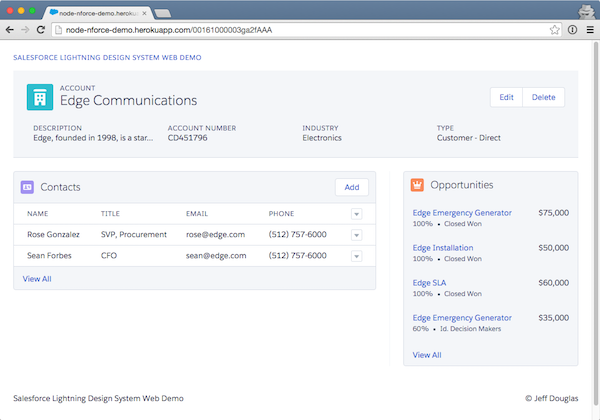This screenshot has height=420, width=600.
Task: Bookmark page with star icon
Action: pyautogui.click(x=554, y=30)
